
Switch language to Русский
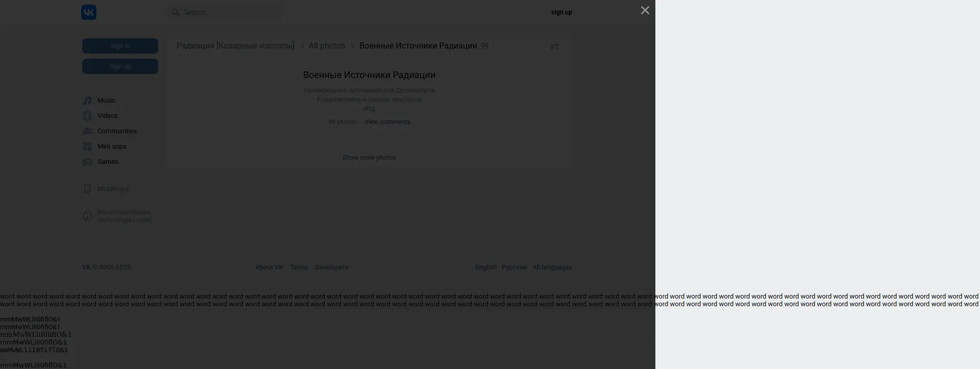click(x=514, y=267)
